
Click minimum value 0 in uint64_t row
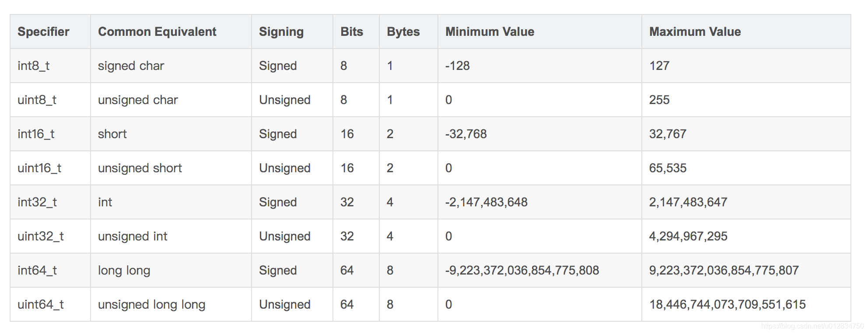[448, 304]
